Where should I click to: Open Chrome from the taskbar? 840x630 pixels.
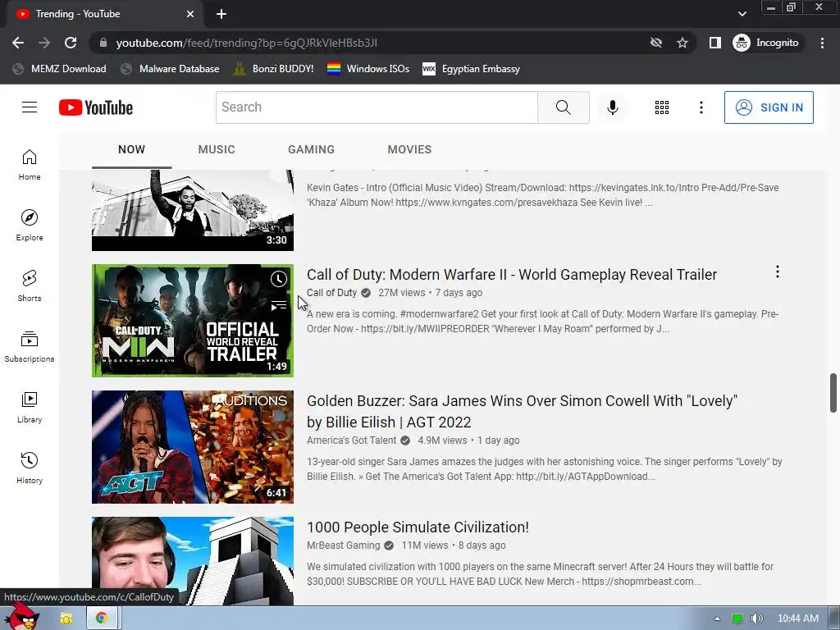101,619
